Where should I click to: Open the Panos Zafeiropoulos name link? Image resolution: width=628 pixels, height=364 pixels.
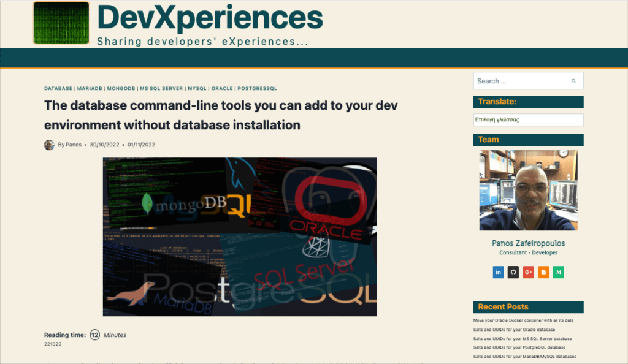[528, 243]
